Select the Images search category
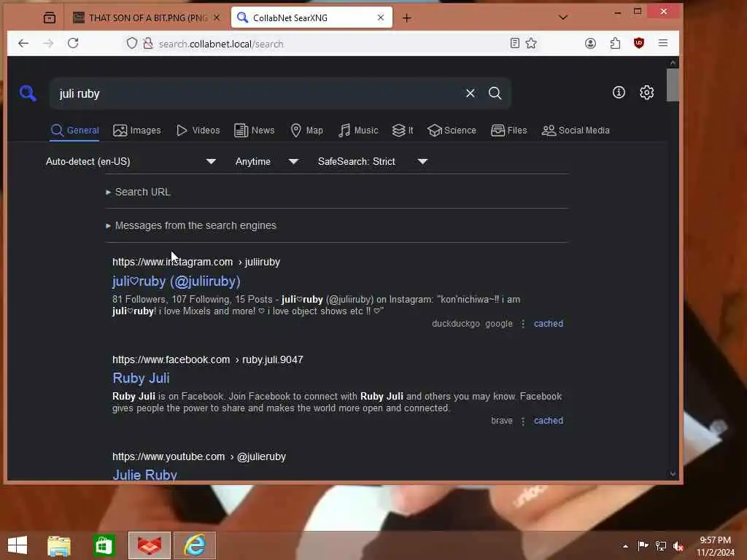Viewport: 747px width, 560px height. (x=136, y=130)
